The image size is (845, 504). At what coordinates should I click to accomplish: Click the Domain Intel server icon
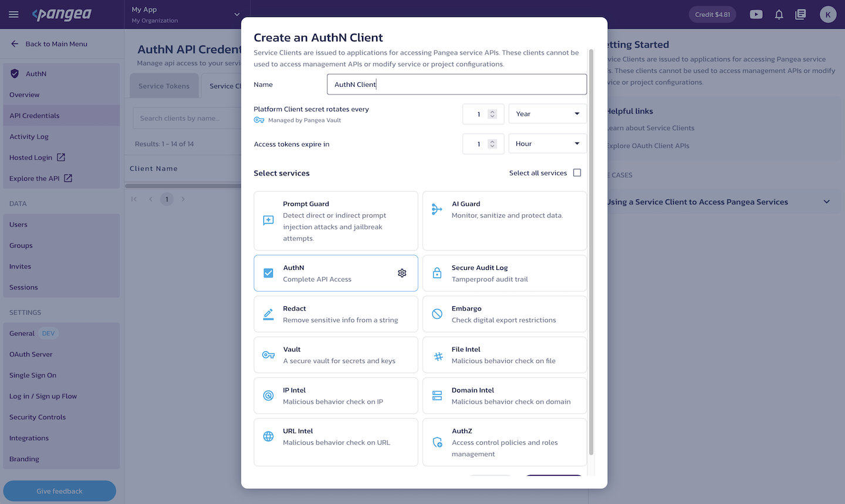click(437, 395)
